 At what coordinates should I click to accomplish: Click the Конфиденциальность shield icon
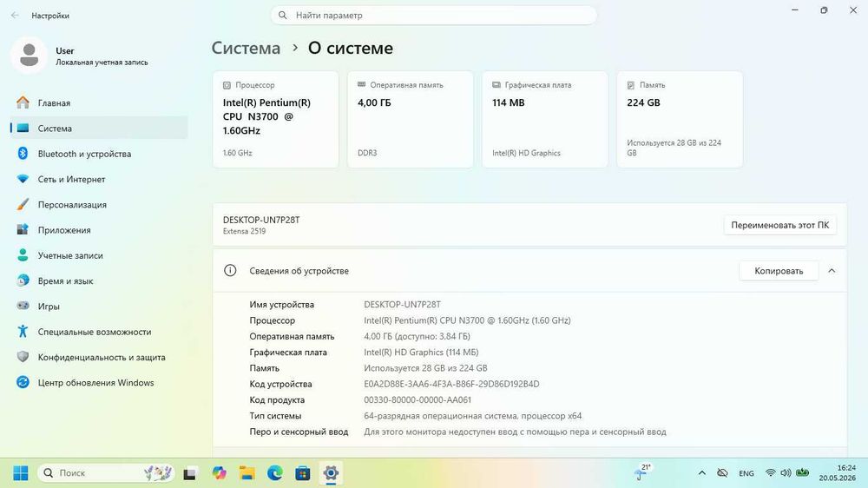coord(23,357)
